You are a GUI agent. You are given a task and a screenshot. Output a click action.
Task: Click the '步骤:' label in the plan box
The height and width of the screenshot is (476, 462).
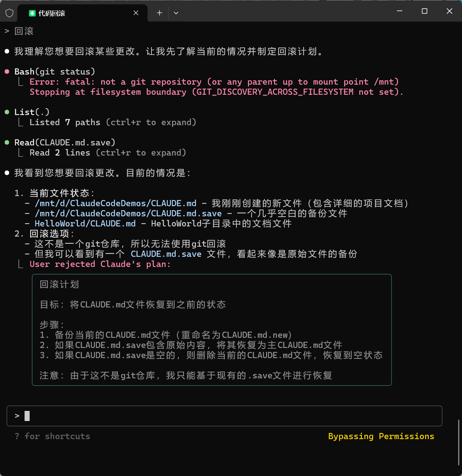52,325
